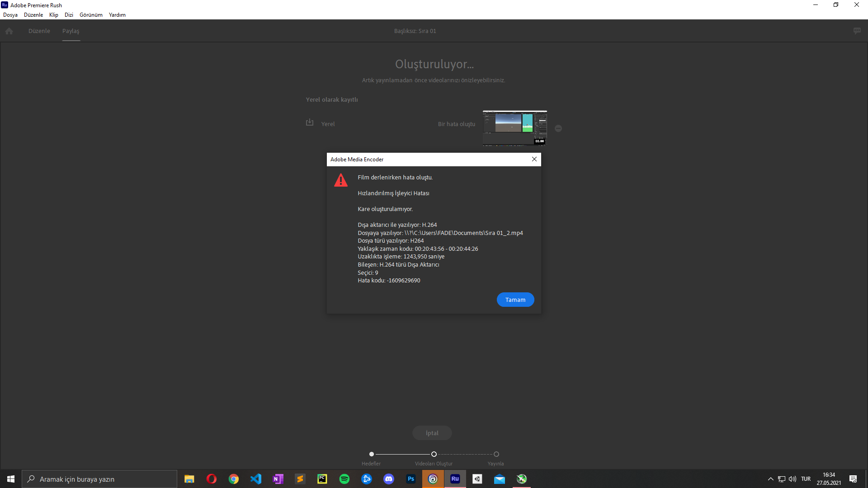Screen dimensions: 868x488
Task: Open Spotify from the taskbar
Action: (344, 479)
